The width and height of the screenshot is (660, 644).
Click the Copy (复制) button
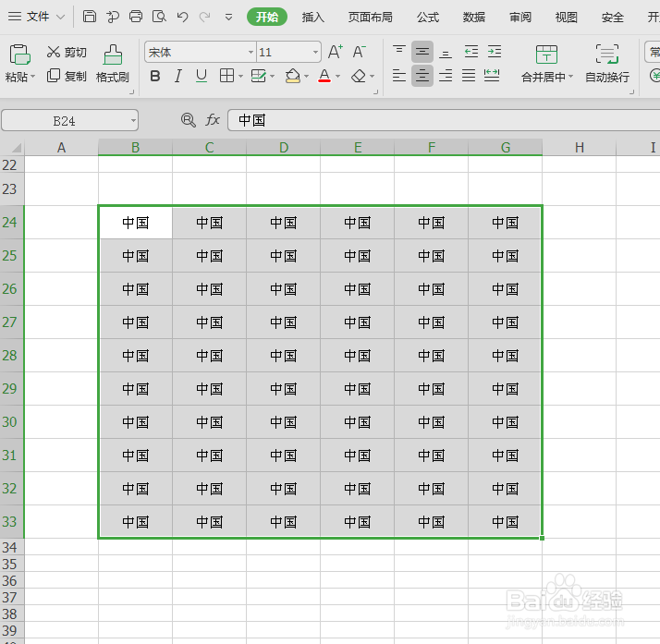coord(67,76)
